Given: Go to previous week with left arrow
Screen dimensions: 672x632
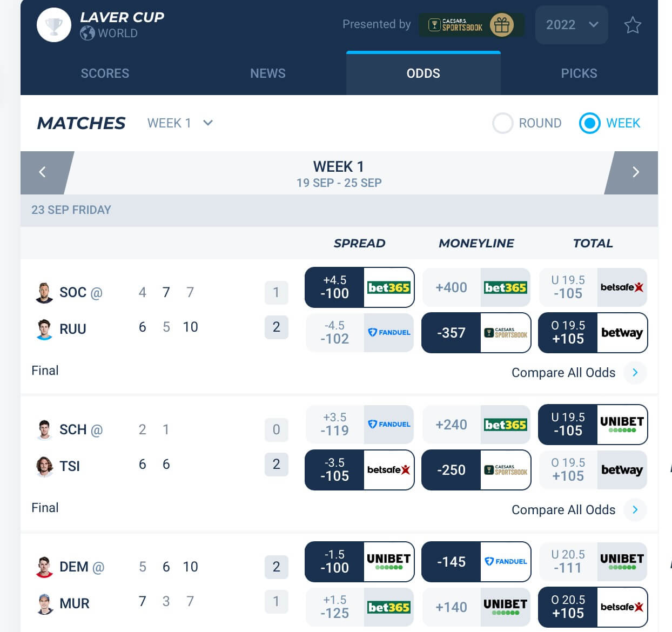Looking at the screenshot, I should point(42,172).
